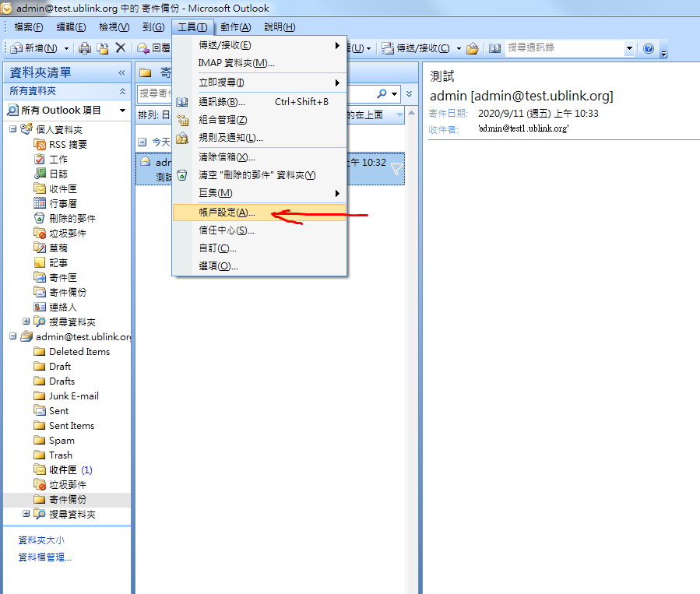The width and height of the screenshot is (700, 594).
Task: Open the 信任中心 menu item
Action: pos(227,230)
